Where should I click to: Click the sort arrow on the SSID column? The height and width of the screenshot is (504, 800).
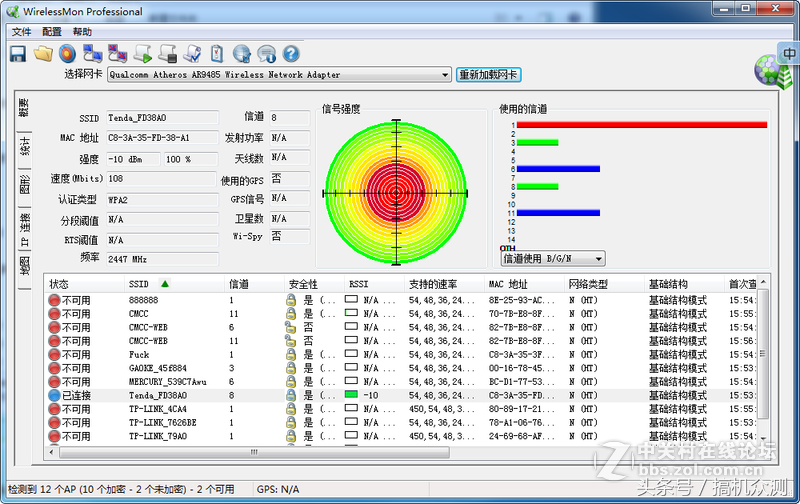(x=165, y=284)
